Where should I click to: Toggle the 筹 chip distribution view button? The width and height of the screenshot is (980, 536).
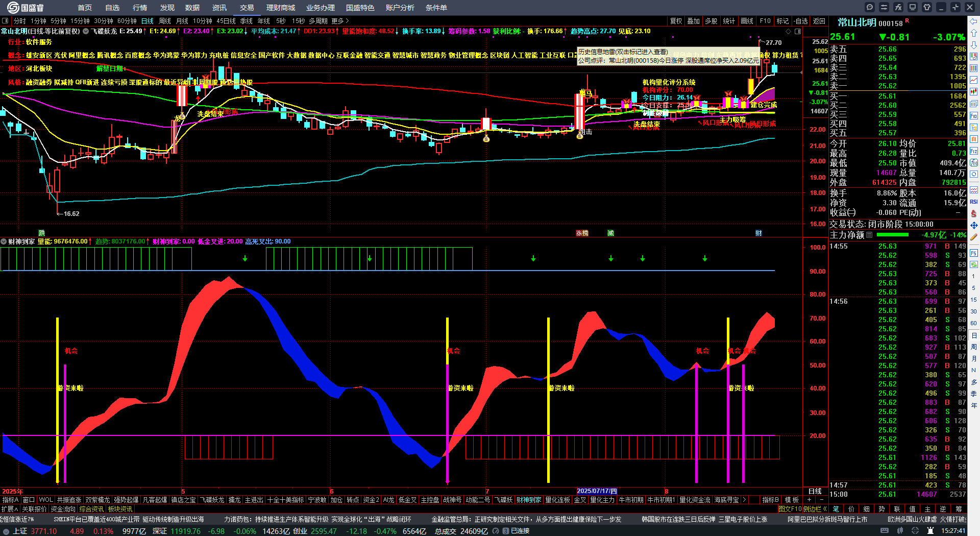click(x=959, y=509)
